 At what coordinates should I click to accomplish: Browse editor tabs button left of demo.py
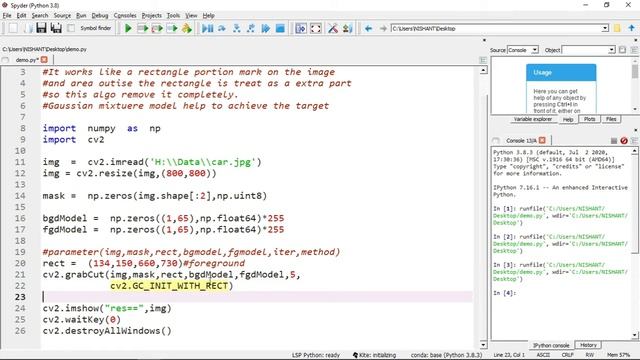click(x=5, y=60)
